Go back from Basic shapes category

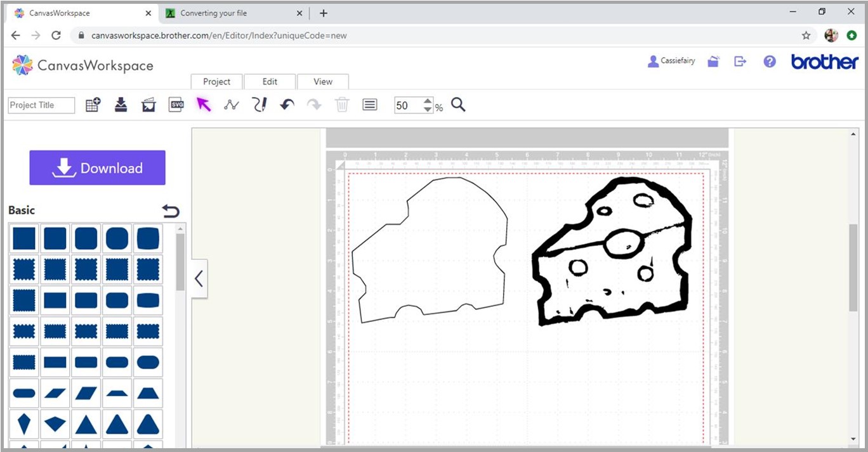coord(171,211)
